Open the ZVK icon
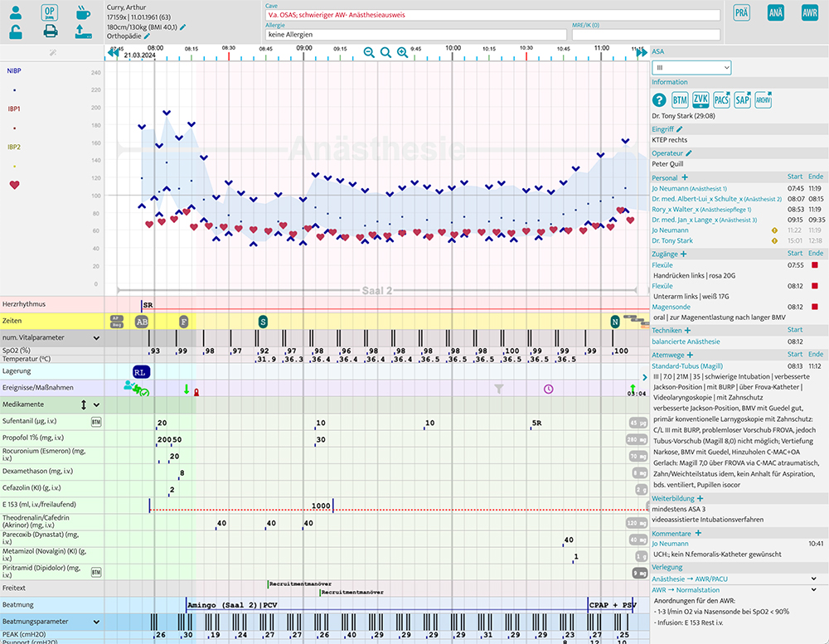This screenshot has height=644, width=829. [701, 100]
